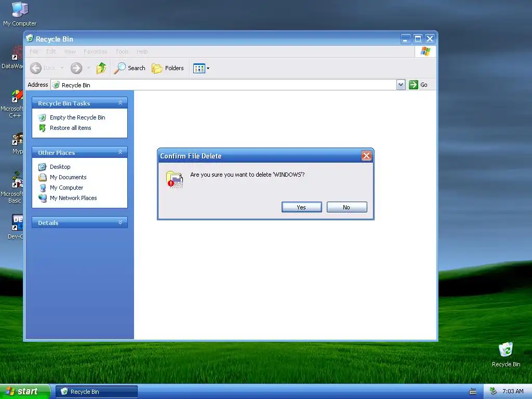
Task: Open the Views dropdown button
Action: click(201, 68)
